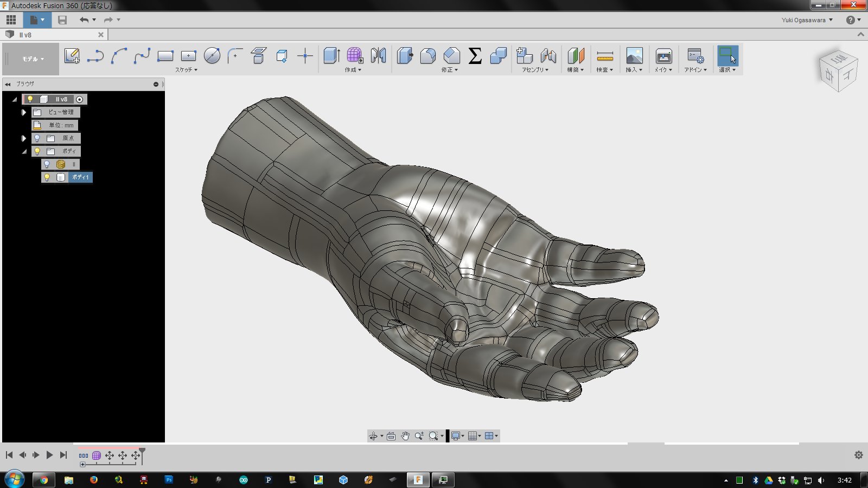Open the 作成 dropdown menu
The image size is (868, 488).
(x=353, y=70)
